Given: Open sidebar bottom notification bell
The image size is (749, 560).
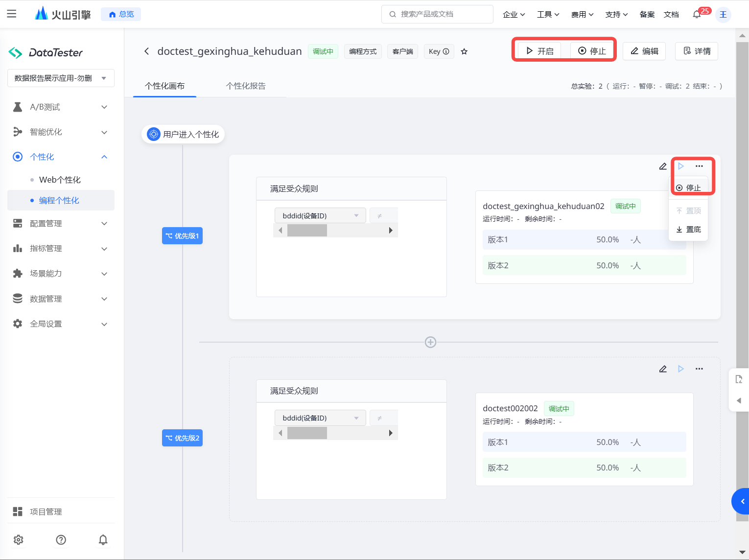Looking at the screenshot, I should (x=103, y=539).
